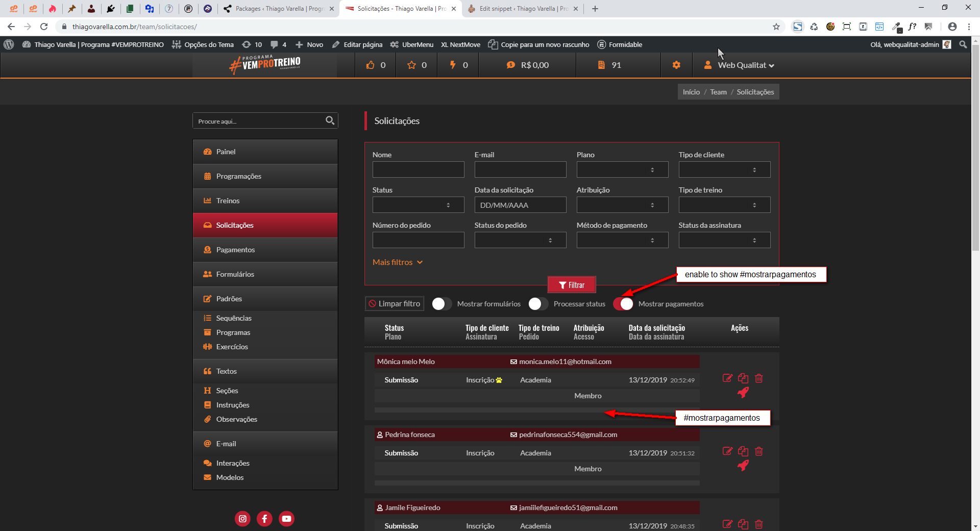This screenshot has width=980, height=531.
Task: Click the copy icon in Pedrina fonseca row
Action: point(743,451)
